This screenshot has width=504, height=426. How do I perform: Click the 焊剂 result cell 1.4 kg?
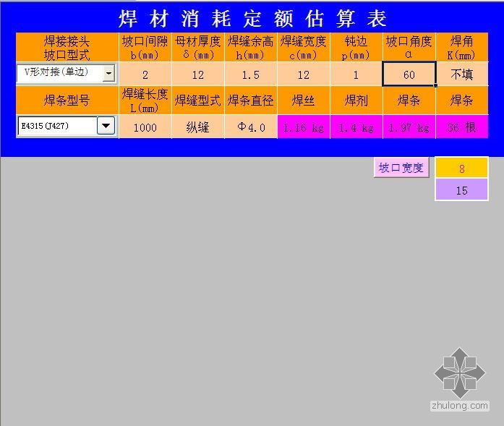click(x=356, y=127)
